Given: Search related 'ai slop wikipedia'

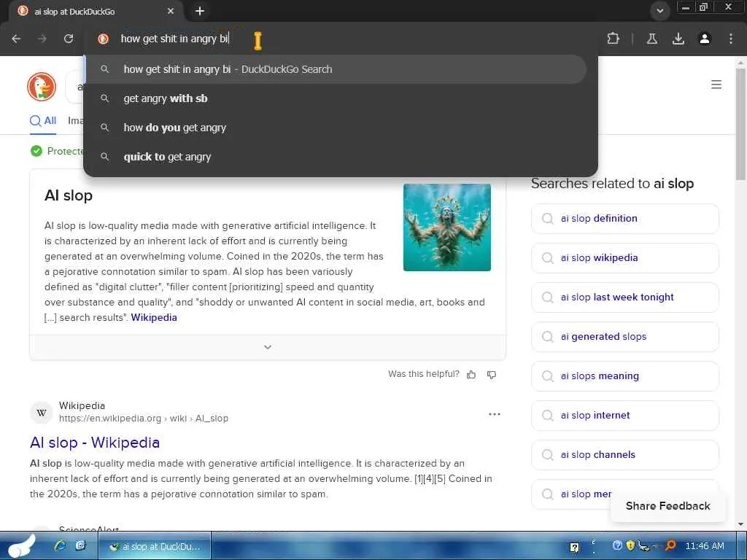Looking at the screenshot, I should click(624, 258).
